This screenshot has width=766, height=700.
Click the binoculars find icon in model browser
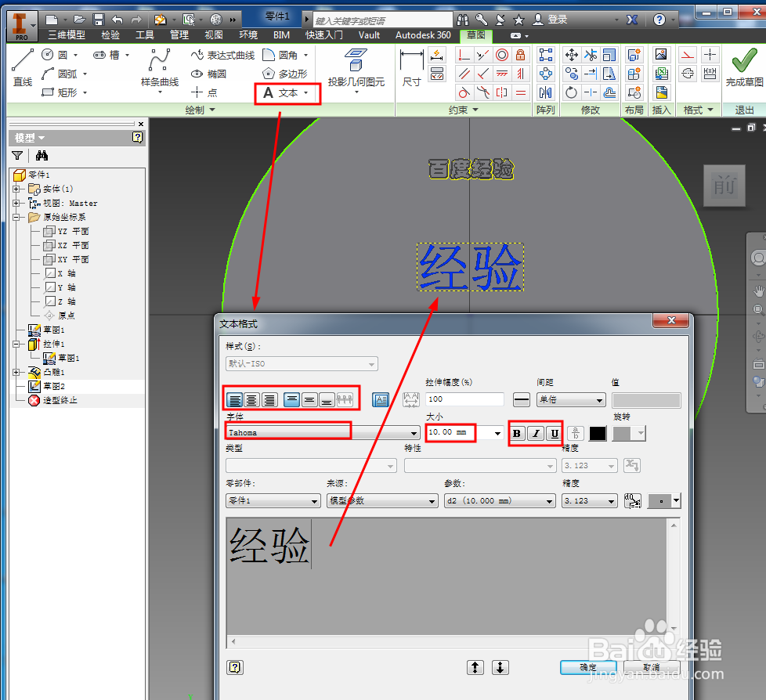pos(42,156)
